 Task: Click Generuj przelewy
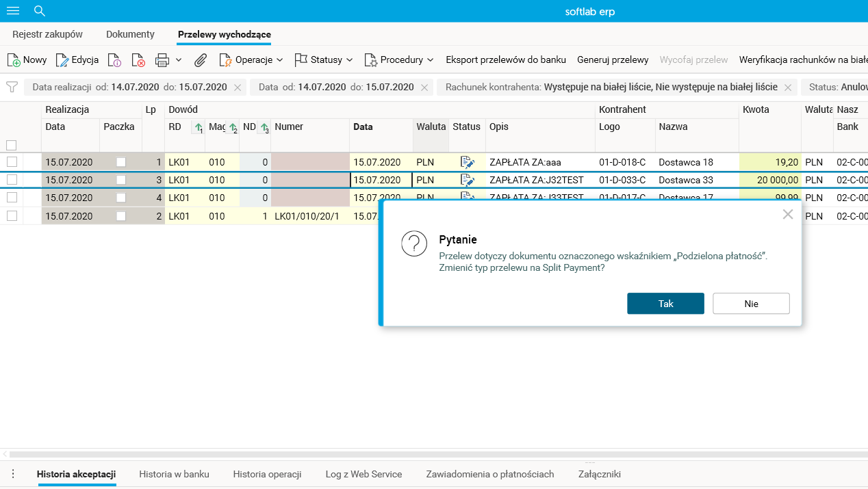(613, 60)
